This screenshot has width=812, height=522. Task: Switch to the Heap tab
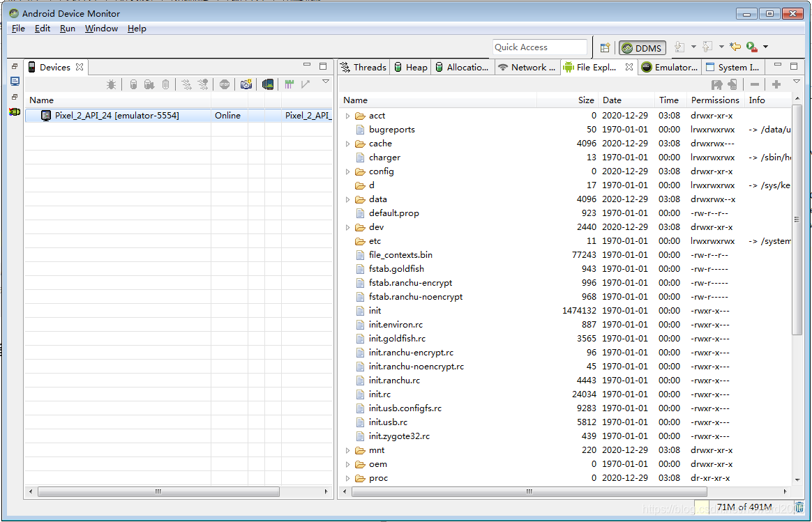click(411, 68)
